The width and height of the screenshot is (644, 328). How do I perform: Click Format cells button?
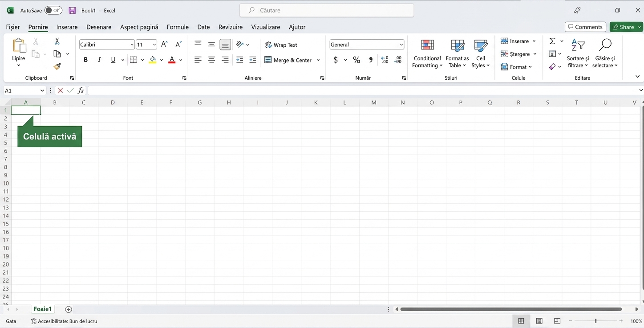(x=516, y=67)
